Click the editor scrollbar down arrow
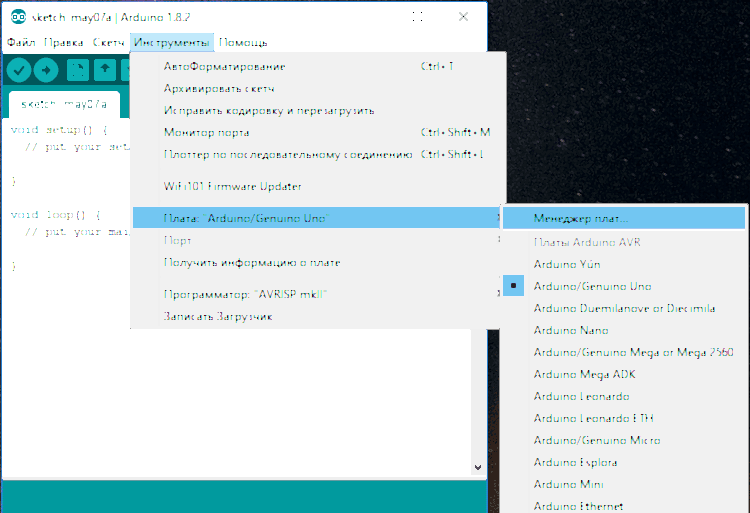 click(x=478, y=467)
